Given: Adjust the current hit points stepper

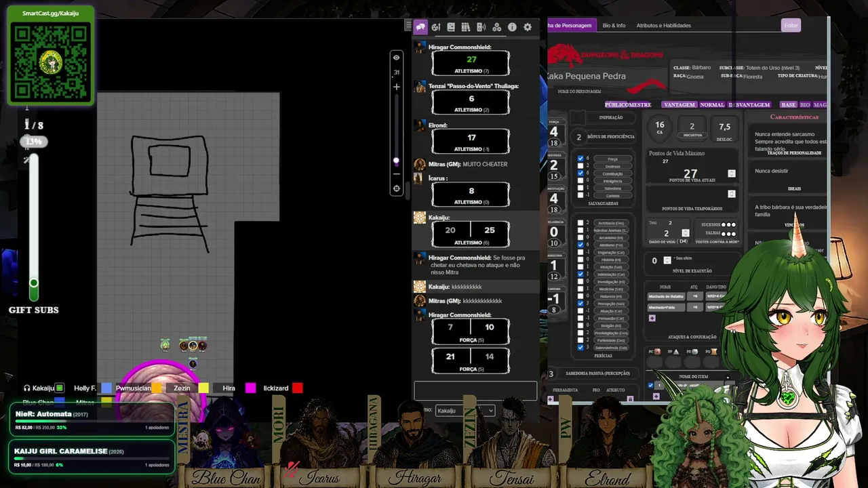Looking at the screenshot, I should (x=732, y=174).
